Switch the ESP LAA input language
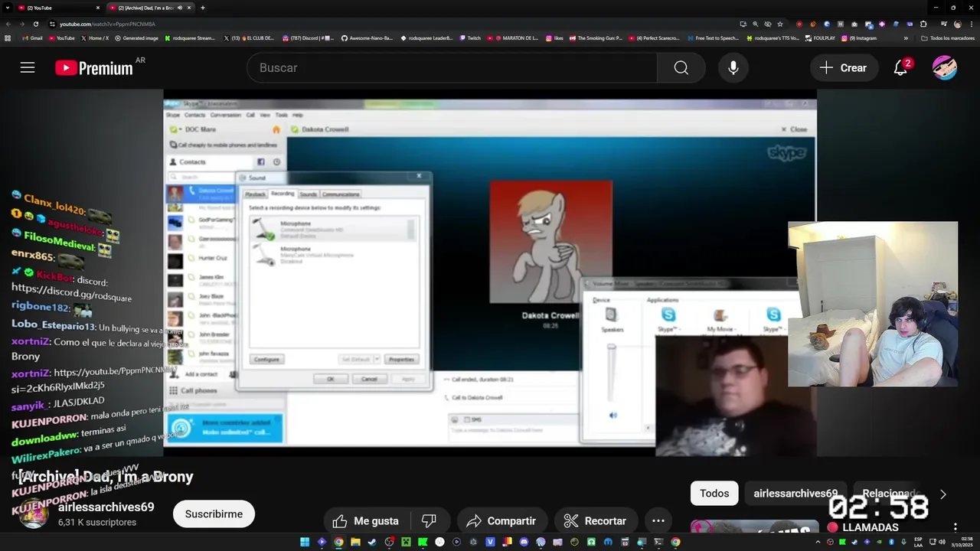 pyautogui.click(x=918, y=542)
